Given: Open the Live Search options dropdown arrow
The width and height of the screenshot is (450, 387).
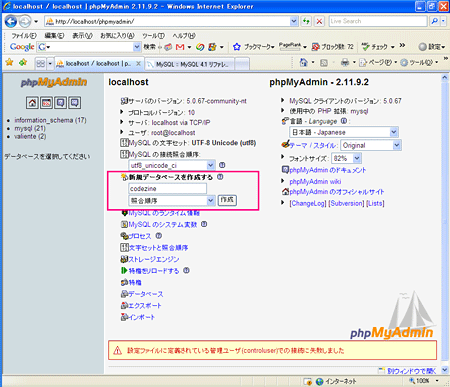Looking at the screenshot, I should (443, 21).
